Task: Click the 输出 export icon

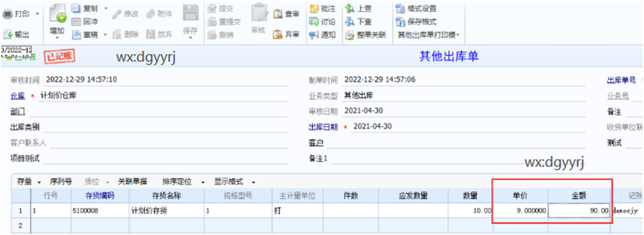Action: click(8, 35)
